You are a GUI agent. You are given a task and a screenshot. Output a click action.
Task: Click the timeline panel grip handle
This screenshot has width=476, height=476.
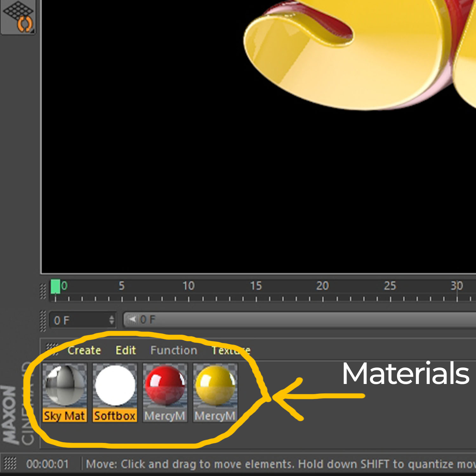click(43, 291)
